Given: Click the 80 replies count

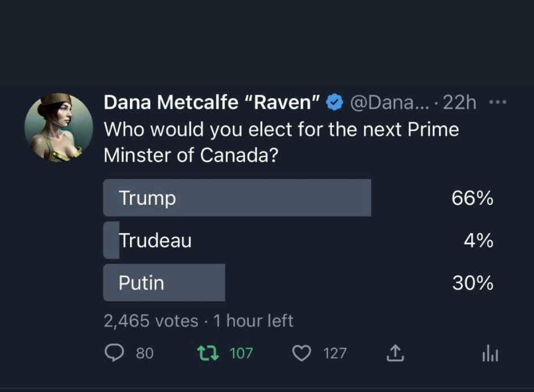Looking at the screenshot, I should (x=145, y=353).
